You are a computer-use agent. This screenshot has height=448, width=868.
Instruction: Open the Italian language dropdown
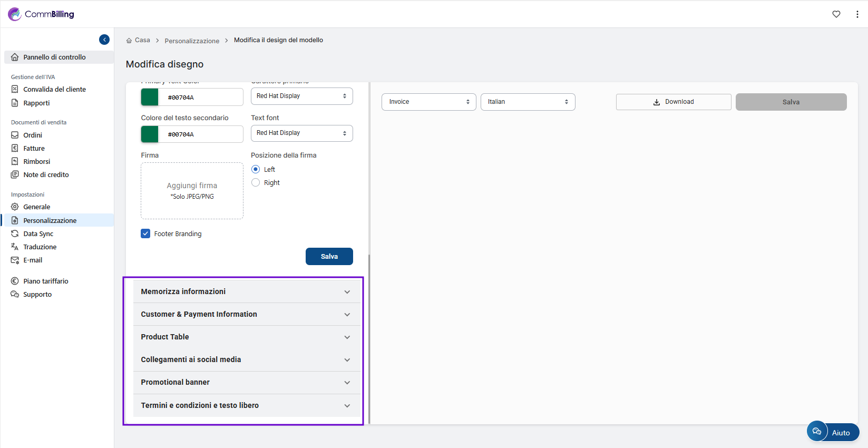(x=528, y=102)
